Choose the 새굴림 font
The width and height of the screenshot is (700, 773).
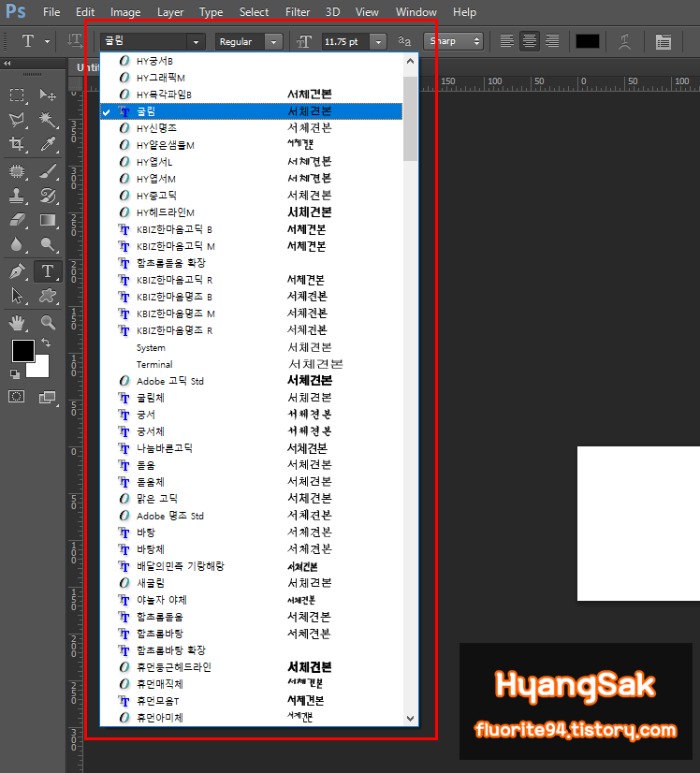coord(252,583)
